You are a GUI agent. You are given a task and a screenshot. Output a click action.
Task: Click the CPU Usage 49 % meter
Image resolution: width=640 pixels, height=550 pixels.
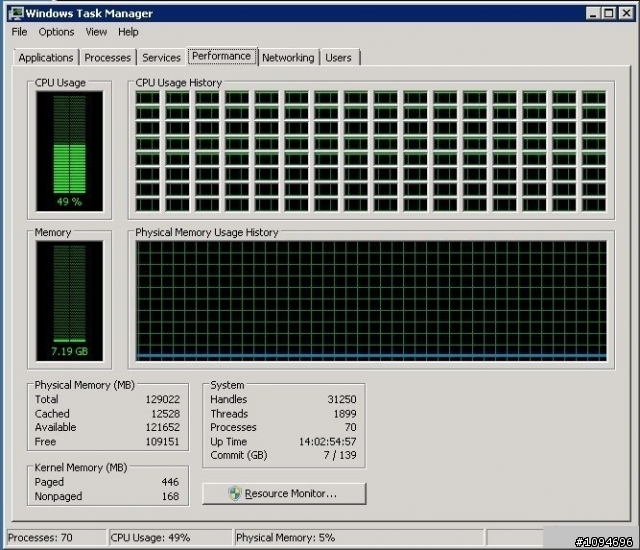69,151
